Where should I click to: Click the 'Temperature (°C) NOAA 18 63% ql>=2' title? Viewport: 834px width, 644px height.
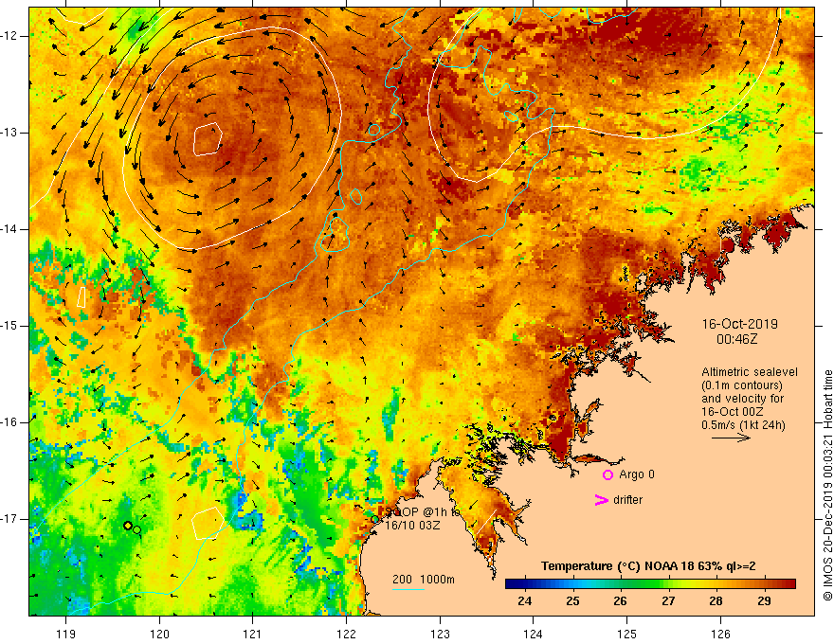click(648, 566)
